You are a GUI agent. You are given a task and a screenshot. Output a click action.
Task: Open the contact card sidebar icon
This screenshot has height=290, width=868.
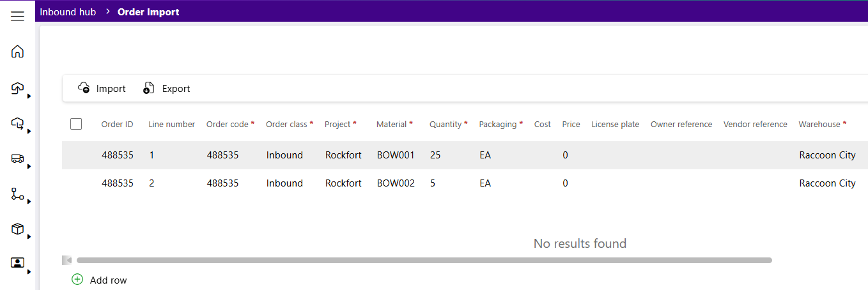point(17,263)
